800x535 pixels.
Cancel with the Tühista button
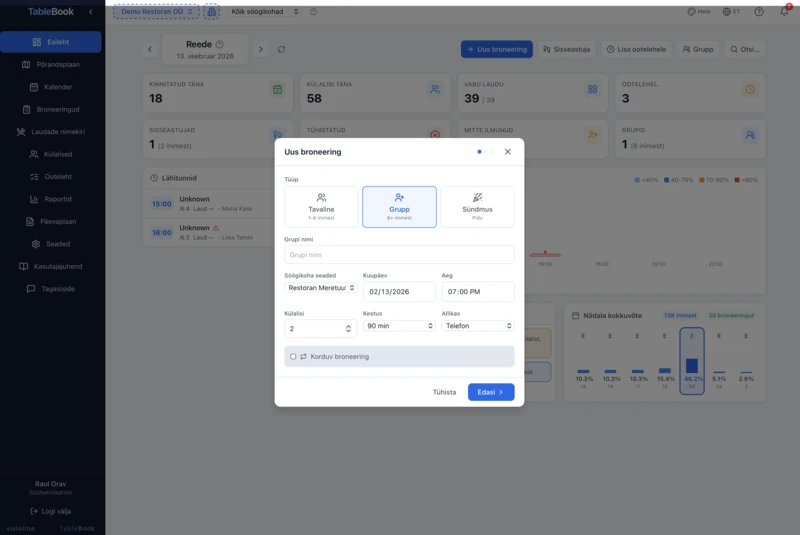point(444,392)
